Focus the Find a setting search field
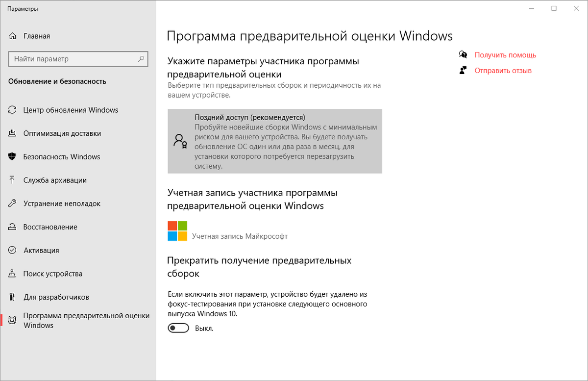This screenshot has height=381, width=588. 78,59
